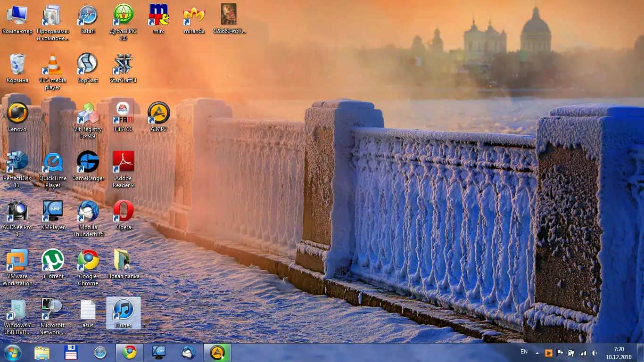Show hidden system tray icons
The width and height of the screenshot is (644, 362).
537,353
